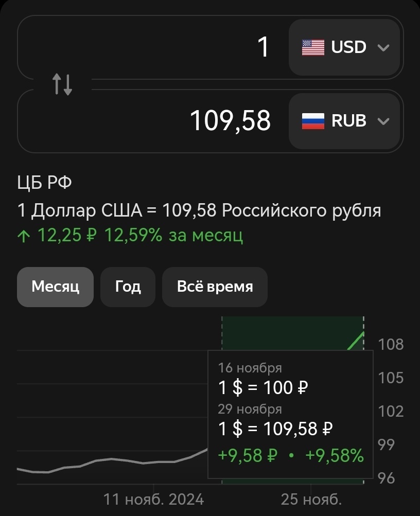Expand the USD currency chevron
This screenshot has height=516, width=420.
click(383, 48)
